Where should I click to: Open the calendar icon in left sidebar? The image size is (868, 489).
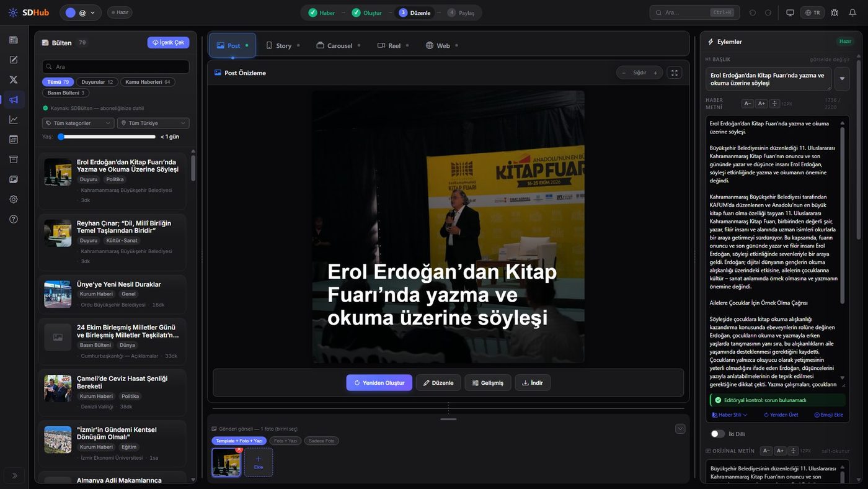tap(14, 140)
